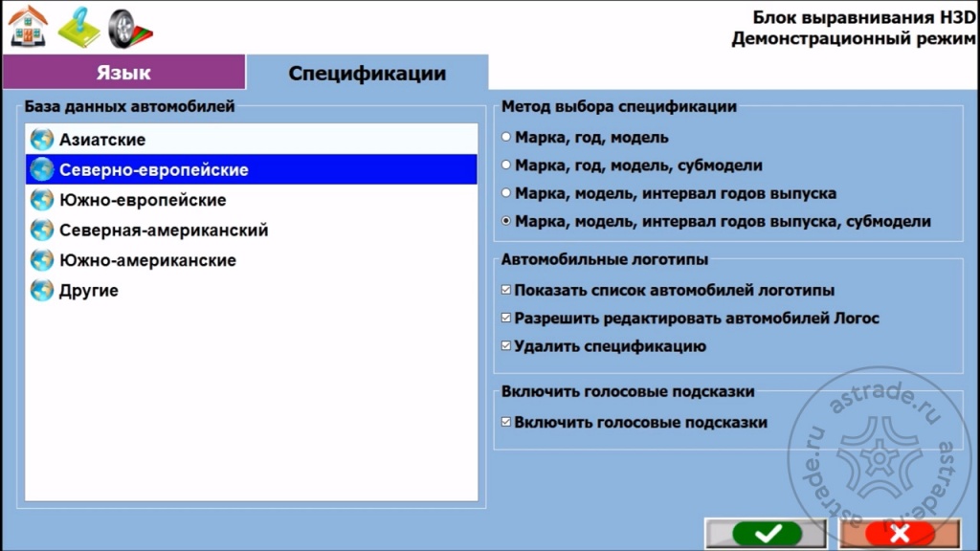Cancel with the red X button
The image size is (980, 551).
900,534
